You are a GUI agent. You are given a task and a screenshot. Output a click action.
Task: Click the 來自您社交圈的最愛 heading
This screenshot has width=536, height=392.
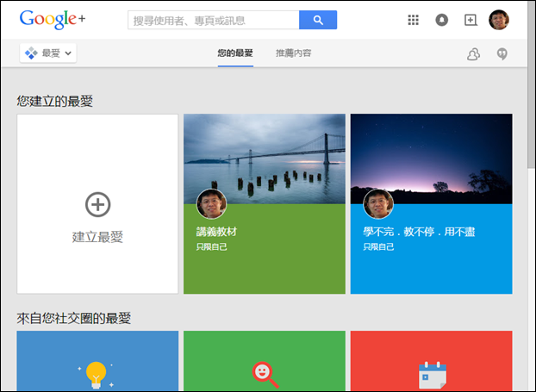tap(74, 318)
